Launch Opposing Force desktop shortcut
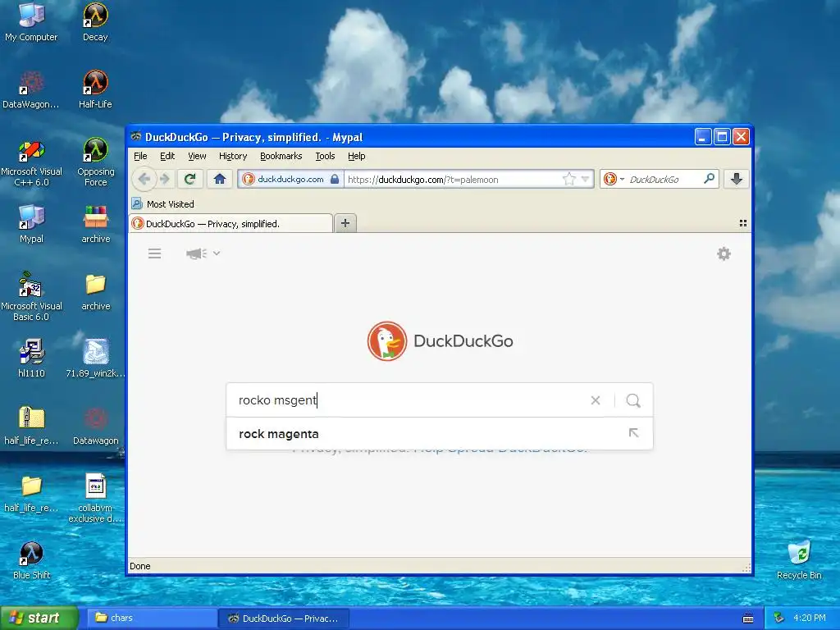Screen dimensions: 840x630 [x=95, y=162]
